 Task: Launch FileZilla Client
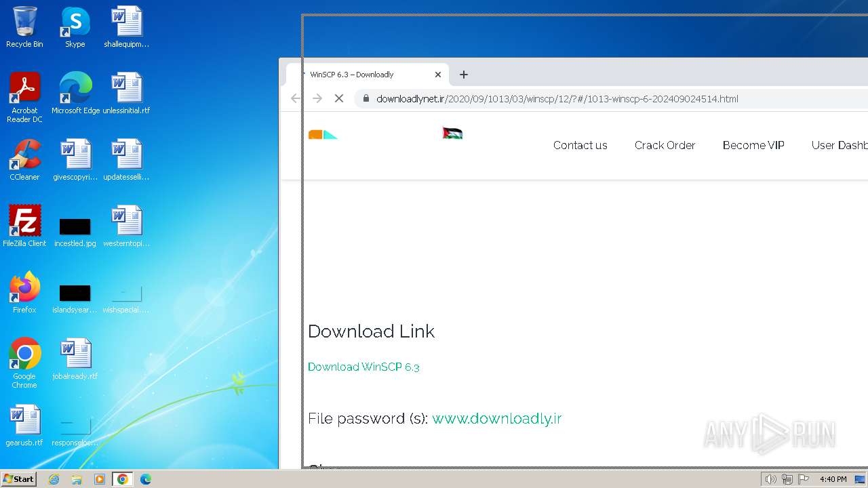(24, 226)
